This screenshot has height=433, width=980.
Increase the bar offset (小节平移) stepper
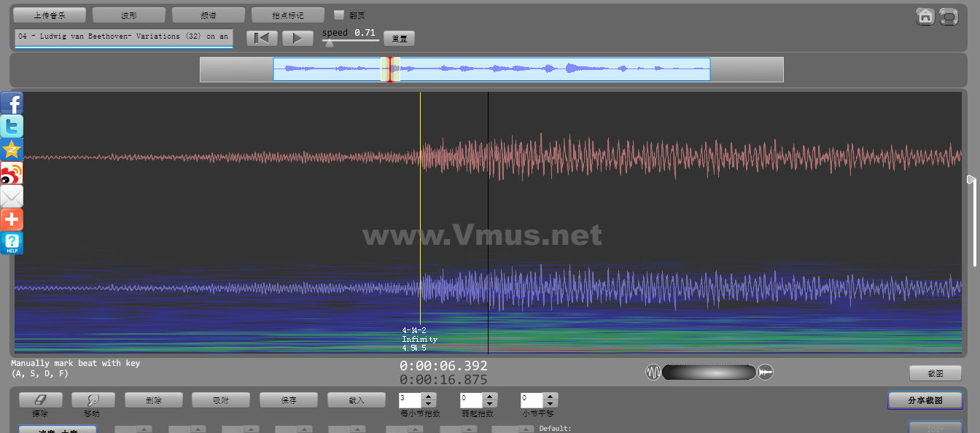click(551, 397)
